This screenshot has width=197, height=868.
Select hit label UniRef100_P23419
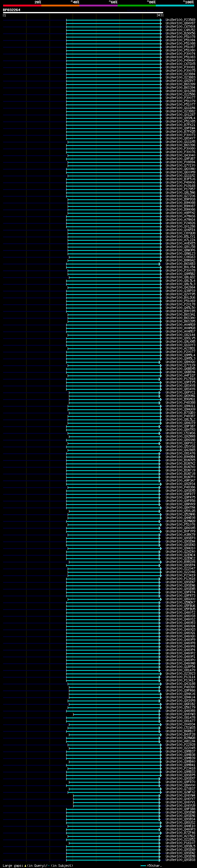pyautogui.click(x=180, y=575)
